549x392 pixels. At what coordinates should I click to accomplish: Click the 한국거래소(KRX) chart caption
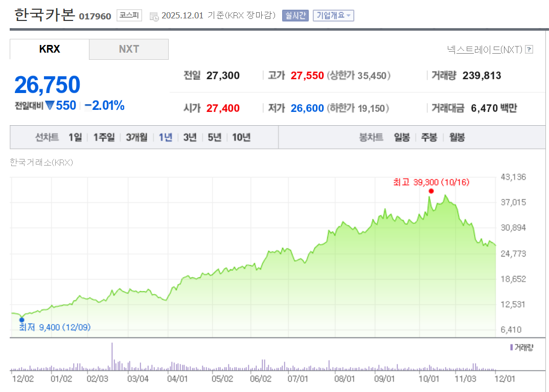pyautogui.click(x=41, y=163)
